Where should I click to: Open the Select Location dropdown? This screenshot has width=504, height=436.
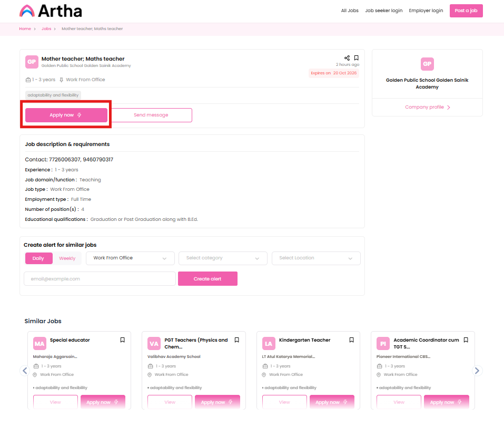pos(316,258)
